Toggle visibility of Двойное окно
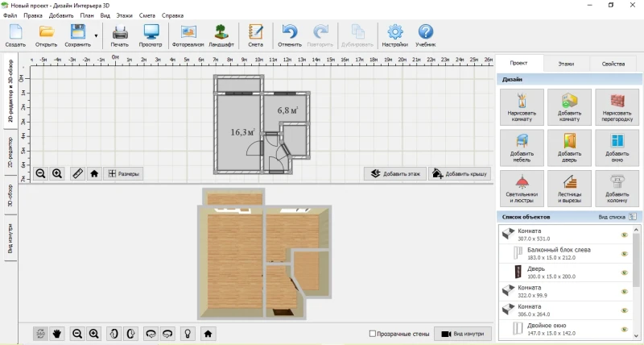 point(625,330)
